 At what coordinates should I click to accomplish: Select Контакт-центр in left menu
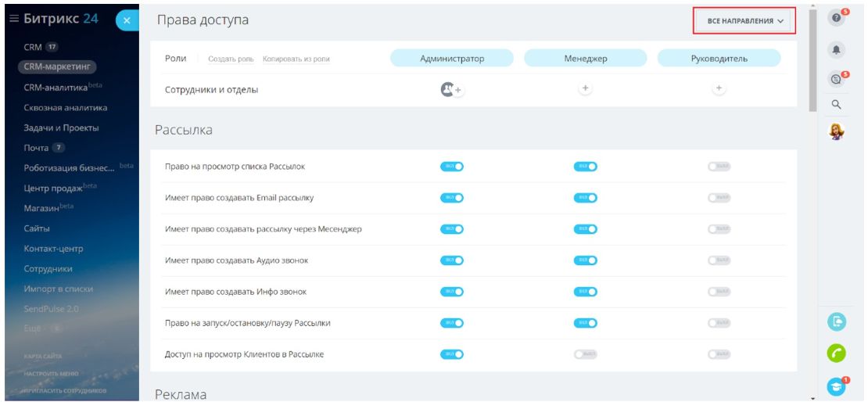point(53,249)
